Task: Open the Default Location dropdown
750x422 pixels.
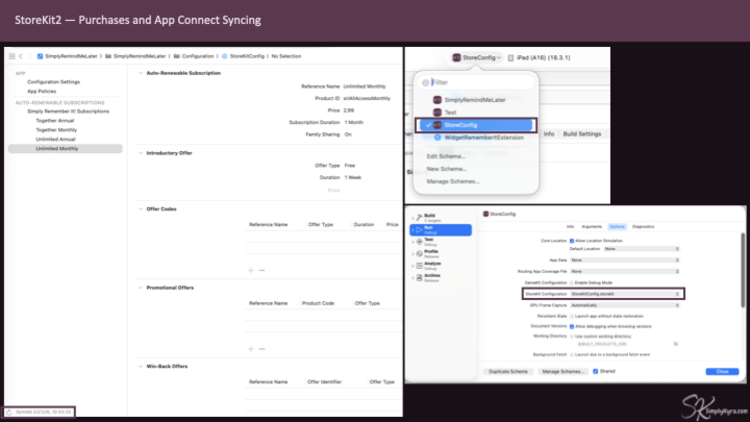Action: [x=641, y=249]
